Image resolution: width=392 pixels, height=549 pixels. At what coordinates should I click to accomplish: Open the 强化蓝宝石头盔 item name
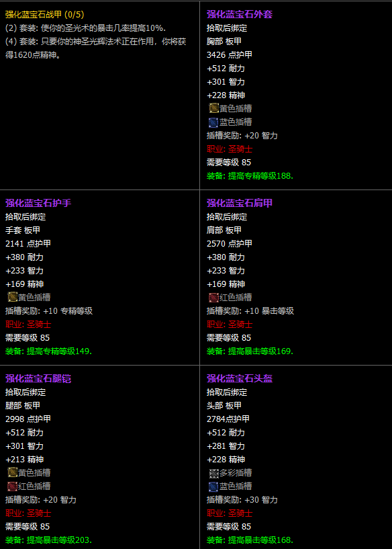(240, 378)
